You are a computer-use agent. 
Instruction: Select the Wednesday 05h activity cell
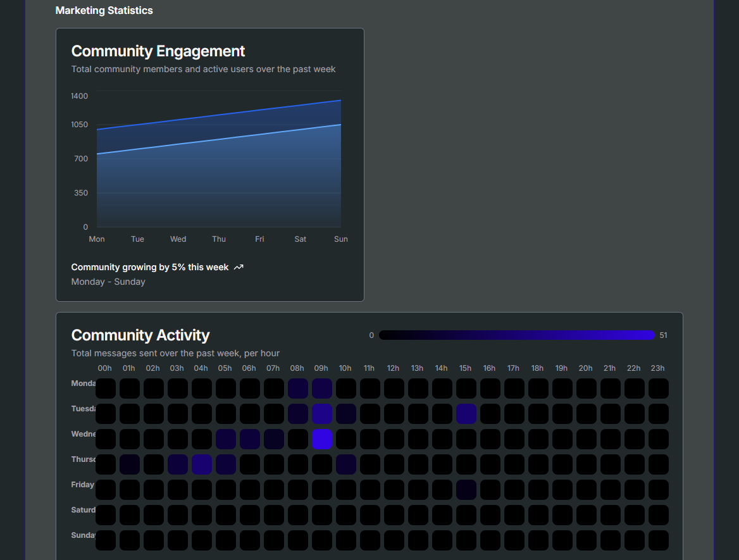(x=226, y=439)
